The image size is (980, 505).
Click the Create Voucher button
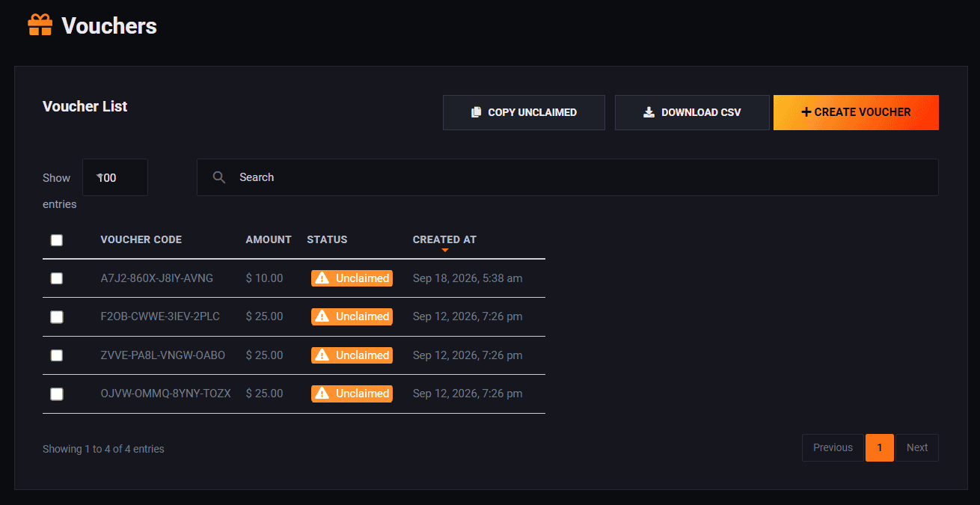[x=856, y=112]
